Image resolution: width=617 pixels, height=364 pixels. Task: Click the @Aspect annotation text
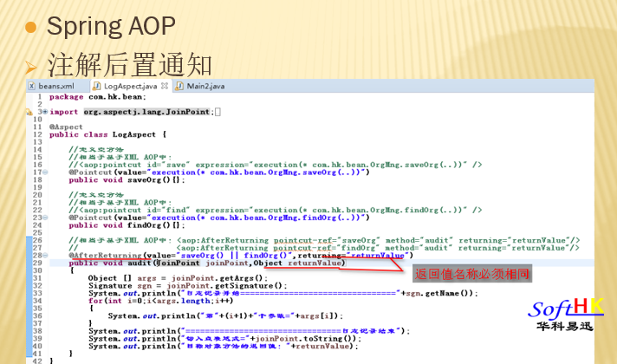pos(66,127)
